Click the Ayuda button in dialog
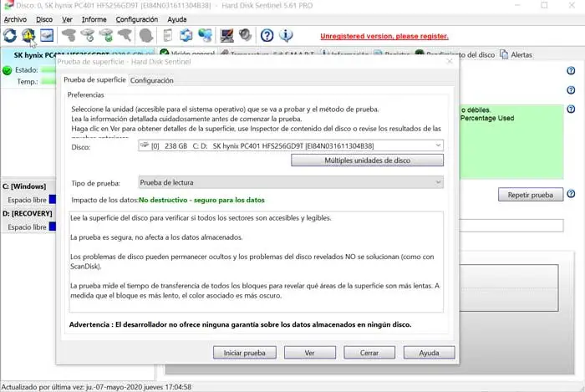Screen dimensions: 585x392 (429, 353)
